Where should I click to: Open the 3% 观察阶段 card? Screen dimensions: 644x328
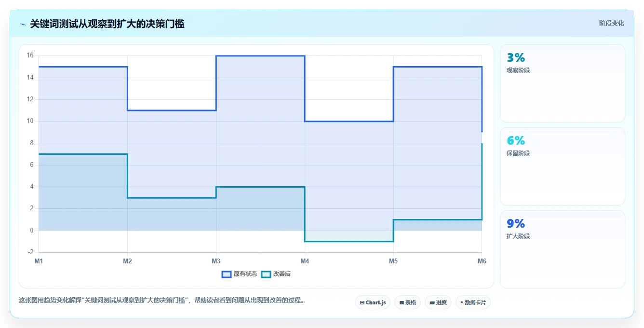pyautogui.click(x=563, y=83)
